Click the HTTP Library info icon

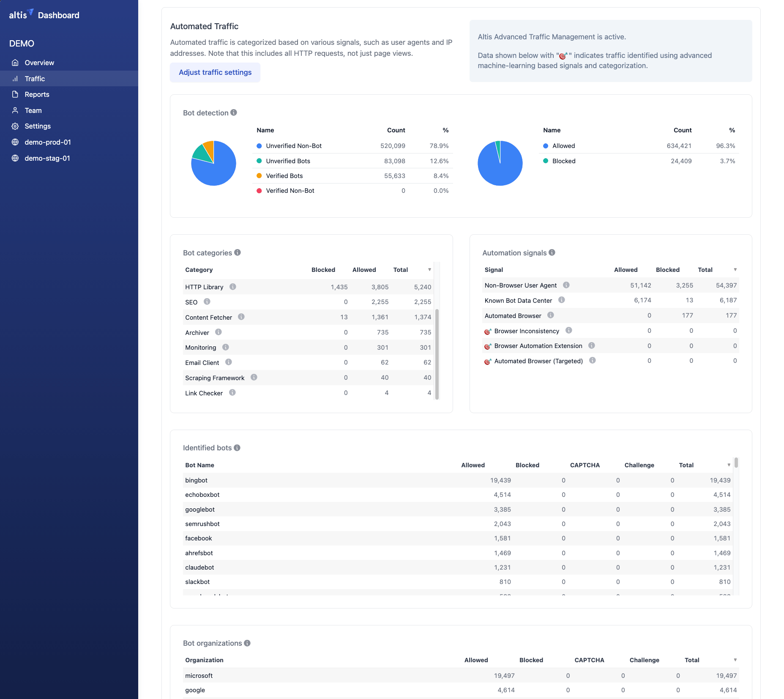[x=233, y=287]
